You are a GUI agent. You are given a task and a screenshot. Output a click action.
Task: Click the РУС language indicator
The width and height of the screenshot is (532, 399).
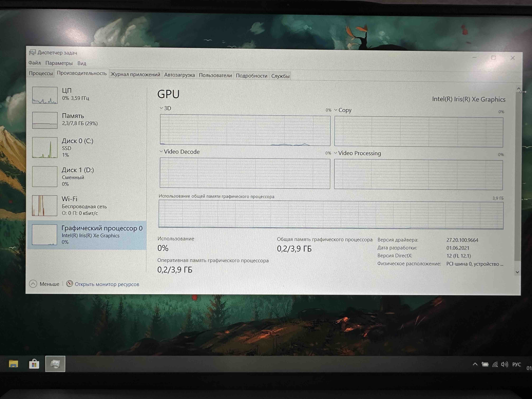coord(516,364)
